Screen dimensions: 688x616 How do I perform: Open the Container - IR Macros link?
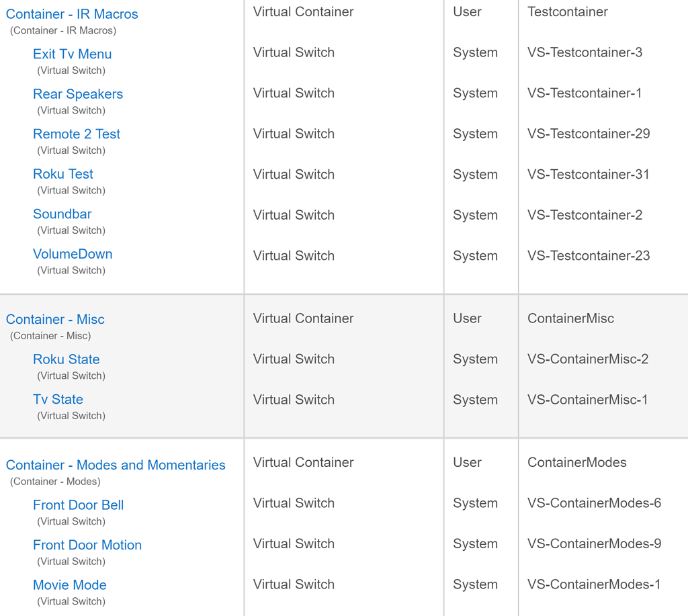point(72,14)
